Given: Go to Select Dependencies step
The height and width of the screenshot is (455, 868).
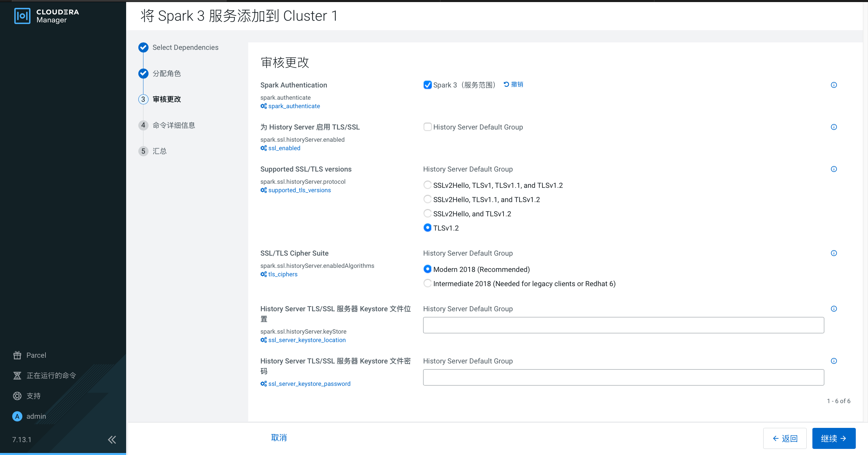Looking at the screenshot, I should pos(185,47).
